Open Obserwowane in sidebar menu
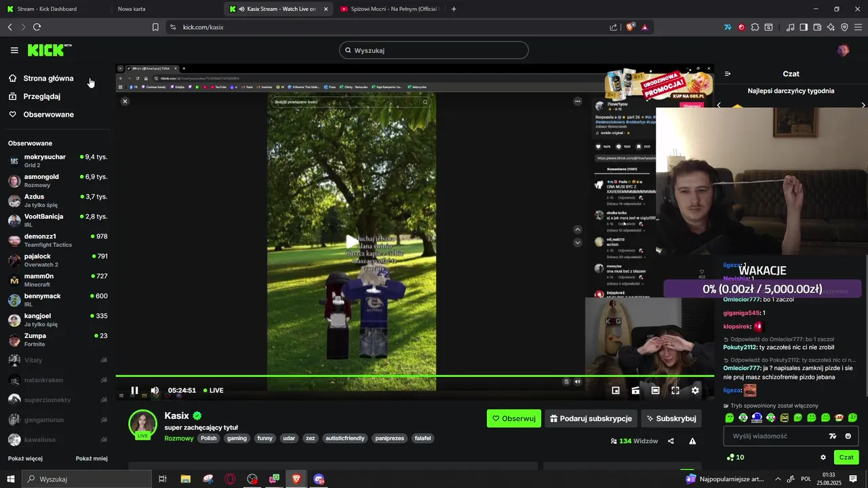868x488 pixels. click(x=48, y=115)
